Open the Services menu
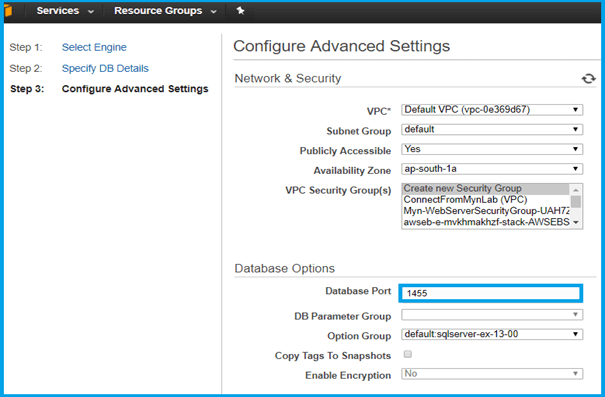Image resolution: width=605 pixels, height=397 pixels. [65, 11]
